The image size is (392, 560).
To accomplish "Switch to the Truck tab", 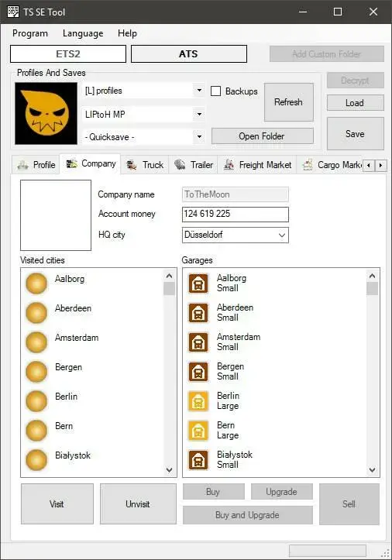I will (x=145, y=165).
